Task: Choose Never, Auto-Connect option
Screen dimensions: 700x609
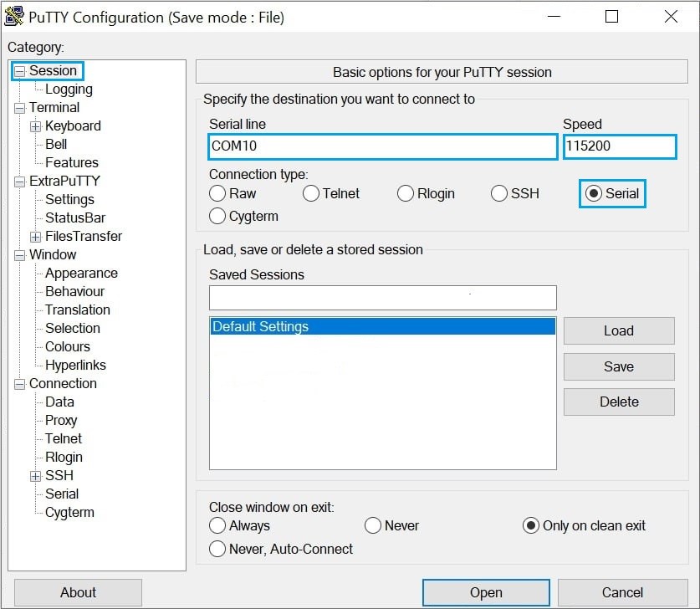Action: pyautogui.click(x=281, y=549)
